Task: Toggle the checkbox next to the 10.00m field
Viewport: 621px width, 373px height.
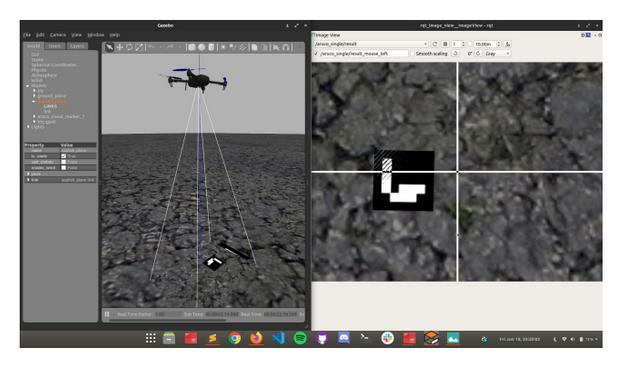Action: click(470, 44)
